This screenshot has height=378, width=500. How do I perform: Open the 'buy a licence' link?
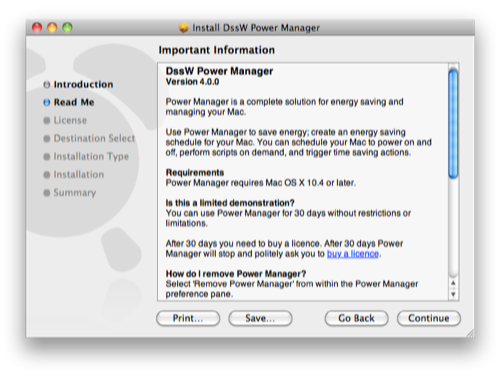(x=353, y=254)
